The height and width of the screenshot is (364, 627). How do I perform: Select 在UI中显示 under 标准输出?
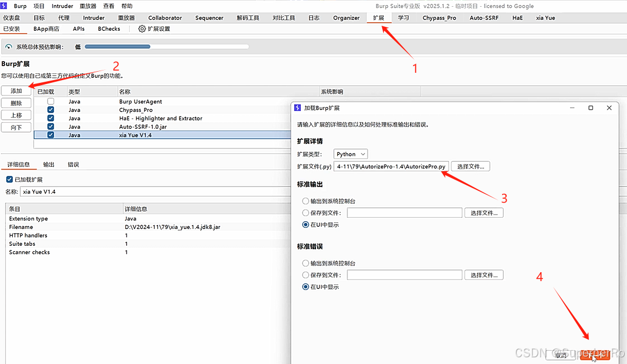pyautogui.click(x=305, y=225)
